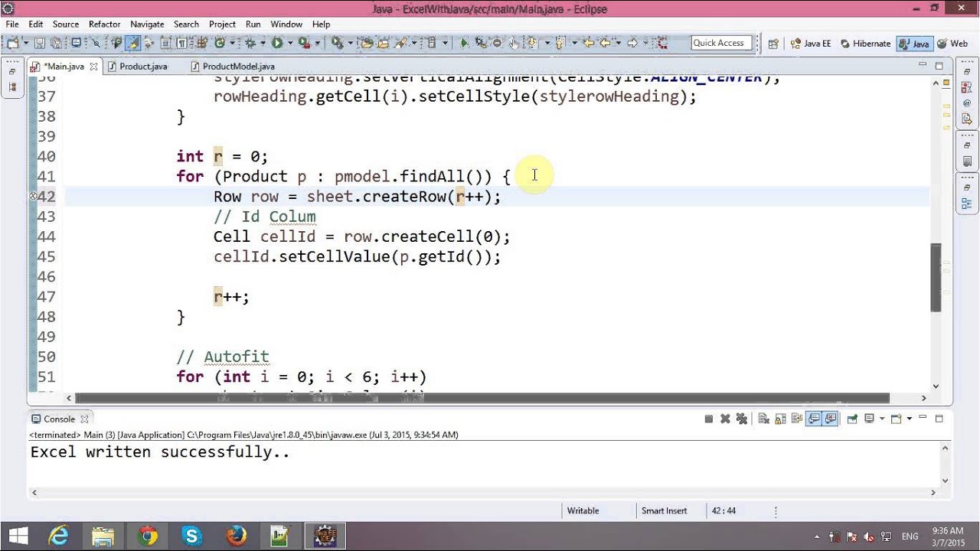The width and height of the screenshot is (980, 551).
Task: Open the Navigate menu
Action: [147, 24]
